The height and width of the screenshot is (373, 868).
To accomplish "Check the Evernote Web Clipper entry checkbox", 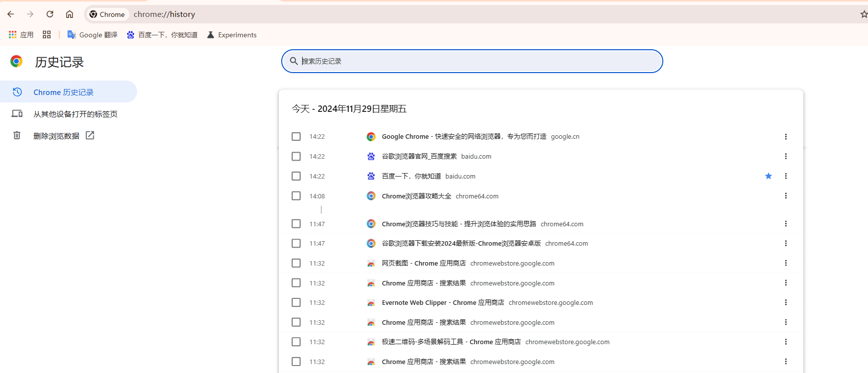I will [x=296, y=302].
